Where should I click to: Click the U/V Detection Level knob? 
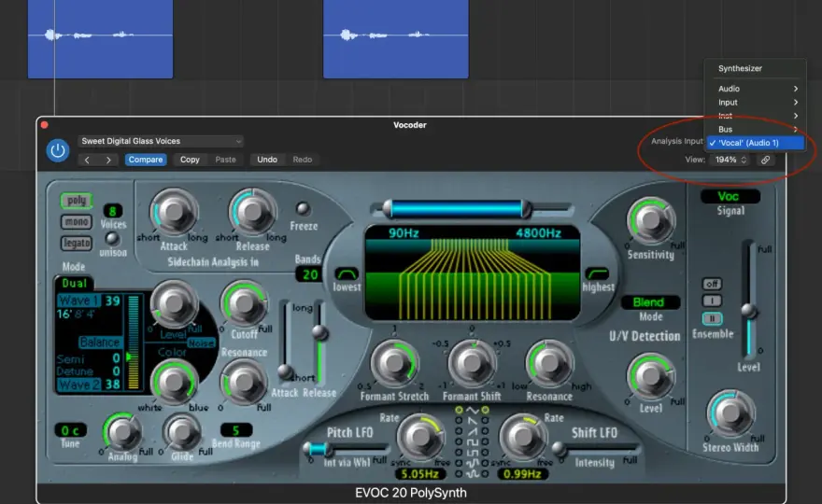650,376
